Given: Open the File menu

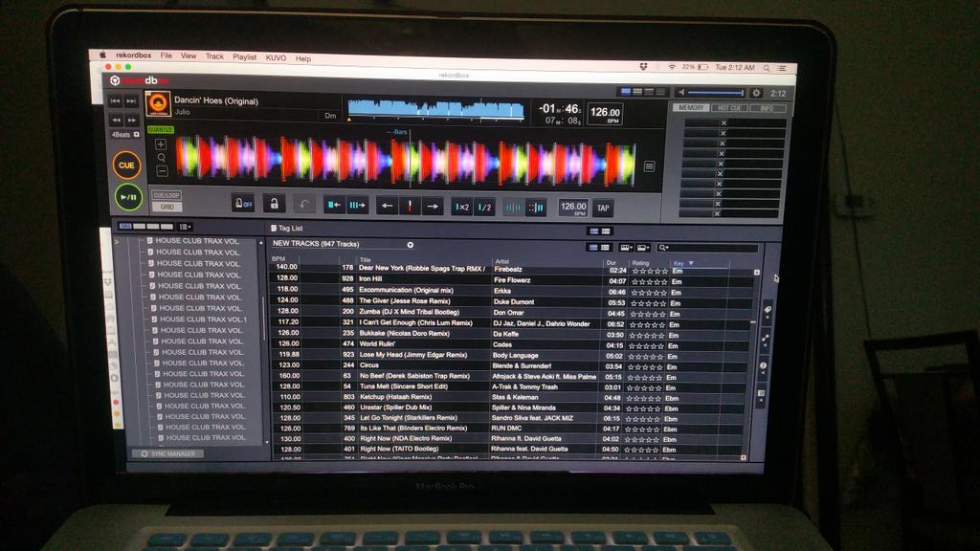Looking at the screenshot, I should [x=166, y=55].
